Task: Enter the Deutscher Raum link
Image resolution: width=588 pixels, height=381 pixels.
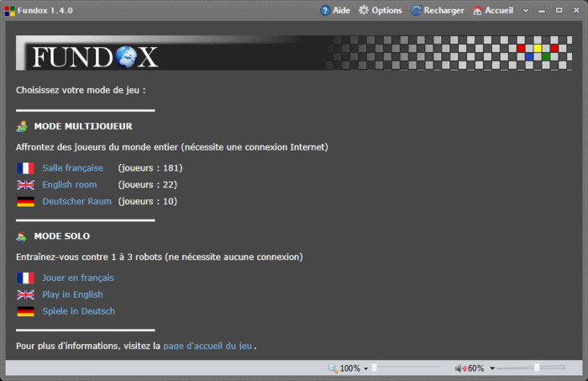Action: pos(77,201)
